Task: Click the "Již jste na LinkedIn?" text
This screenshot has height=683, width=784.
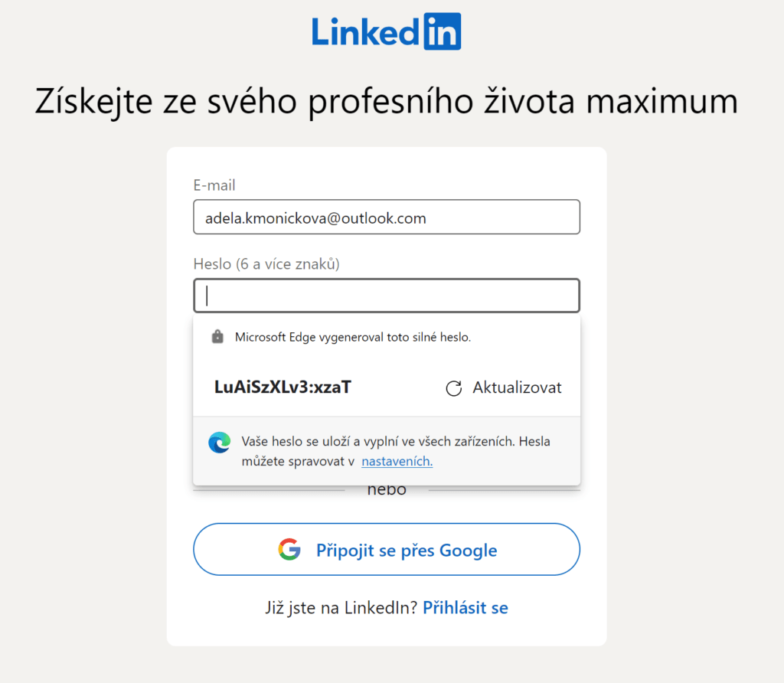Action: pyautogui.click(x=341, y=608)
